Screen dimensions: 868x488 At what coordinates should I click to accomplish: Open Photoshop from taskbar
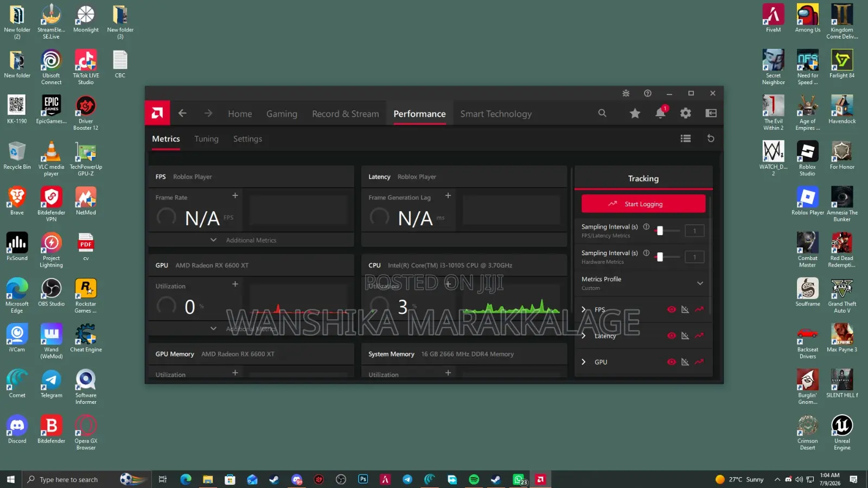[363, 479]
